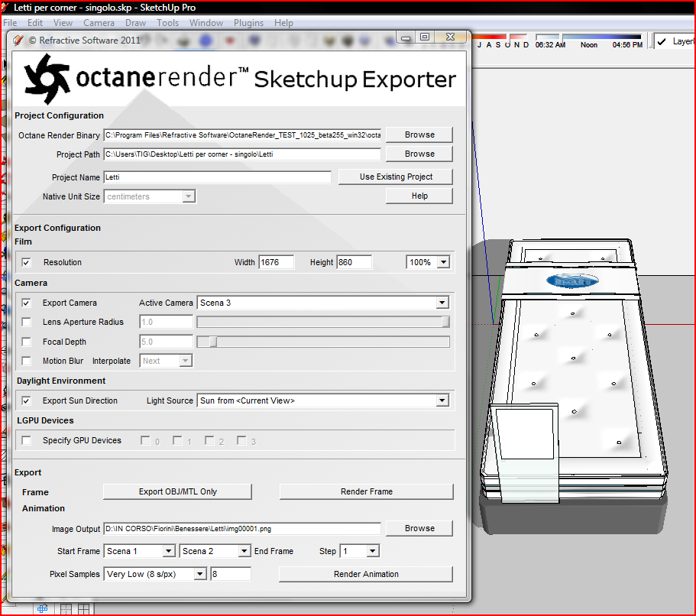The height and width of the screenshot is (616, 696).
Task: Click the Focal Depth value field showing 5.0
Action: point(166,342)
